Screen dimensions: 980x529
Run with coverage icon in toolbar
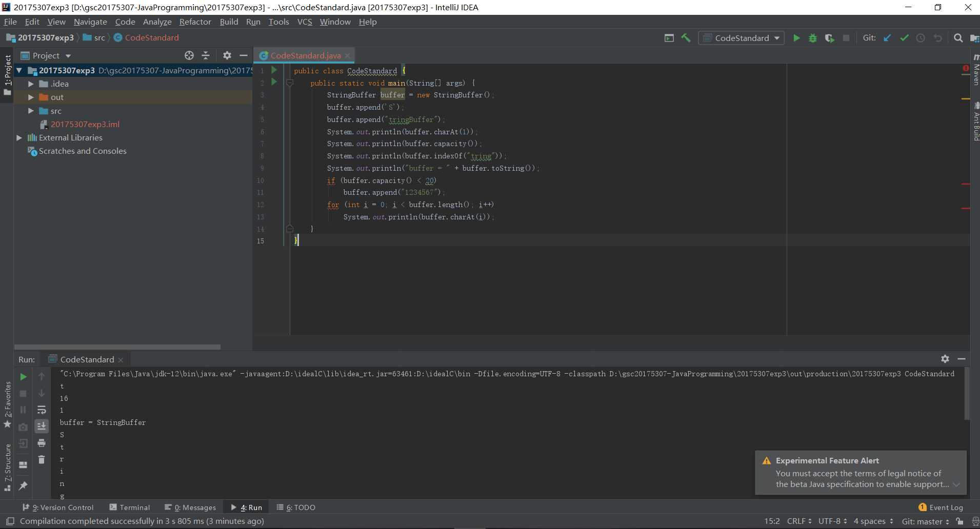829,38
